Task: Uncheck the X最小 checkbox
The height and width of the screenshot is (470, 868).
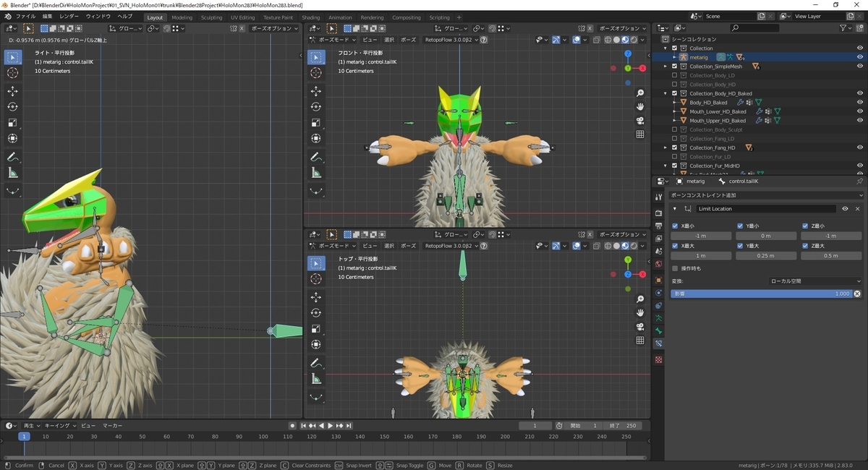Action: click(675, 226)
